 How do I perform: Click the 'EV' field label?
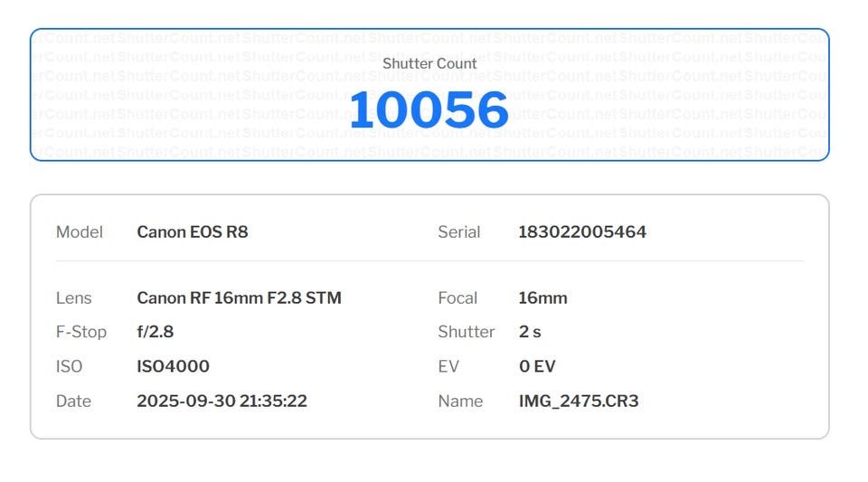coord(448,366)
